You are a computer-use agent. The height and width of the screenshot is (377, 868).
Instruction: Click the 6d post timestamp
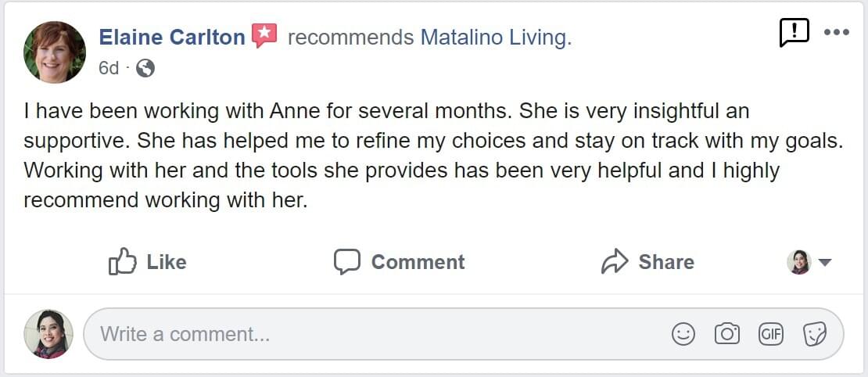(109, 68)
